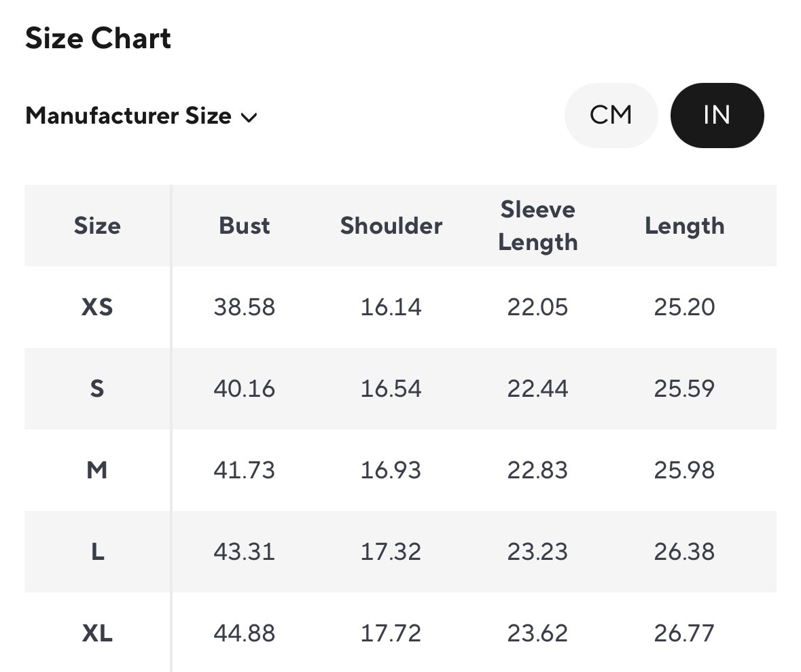Select the XS size row label

point(97,307)
